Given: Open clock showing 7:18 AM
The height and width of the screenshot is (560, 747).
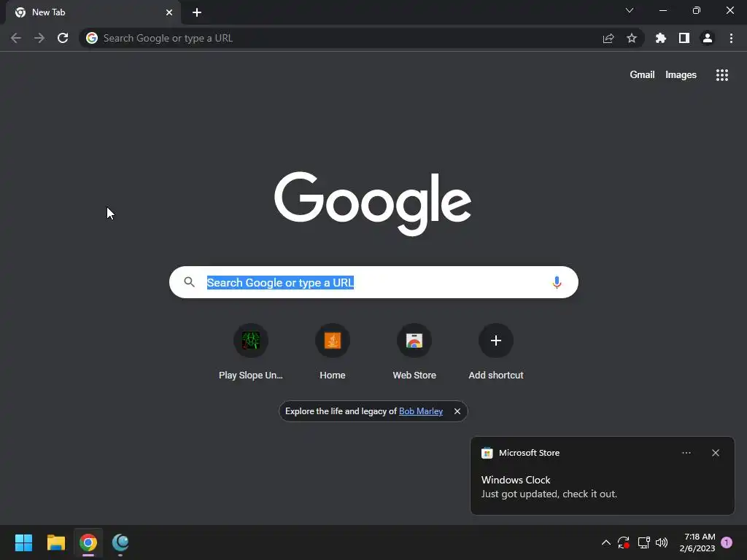Looking at the screenshot, I should click(x=698, y=542).
